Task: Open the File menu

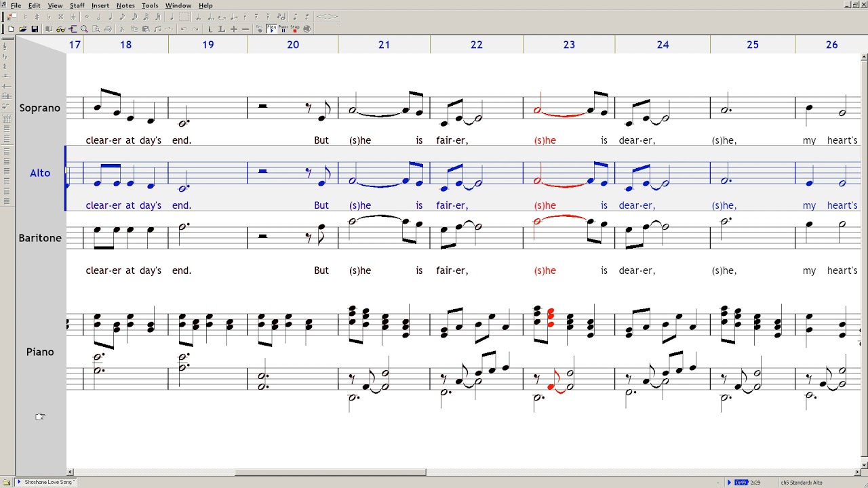Action: 16,5
